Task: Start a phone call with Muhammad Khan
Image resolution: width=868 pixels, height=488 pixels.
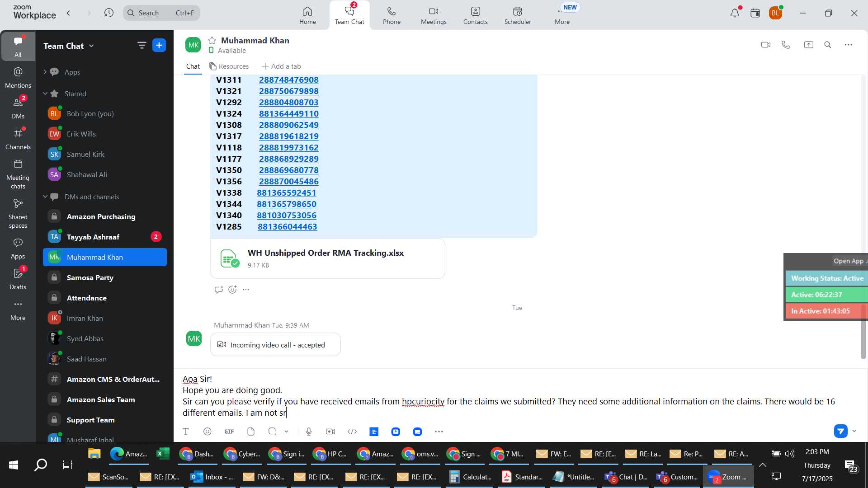Action: coord(786,45)
